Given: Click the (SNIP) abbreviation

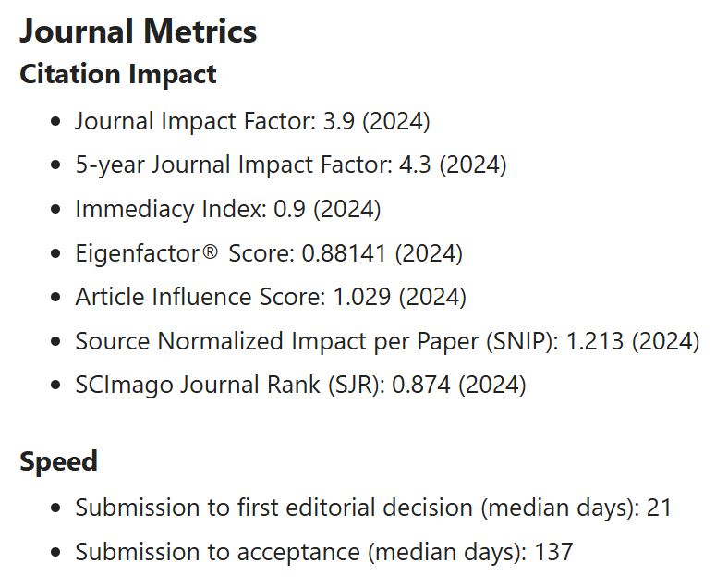Looking at the screenshot, I should pos(520,341).
